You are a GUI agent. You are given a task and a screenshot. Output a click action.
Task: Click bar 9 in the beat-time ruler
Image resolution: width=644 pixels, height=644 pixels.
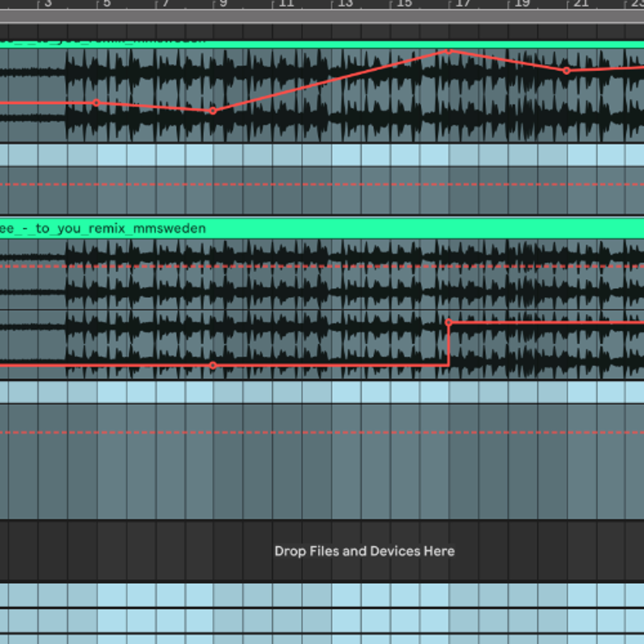coord(223,3)
